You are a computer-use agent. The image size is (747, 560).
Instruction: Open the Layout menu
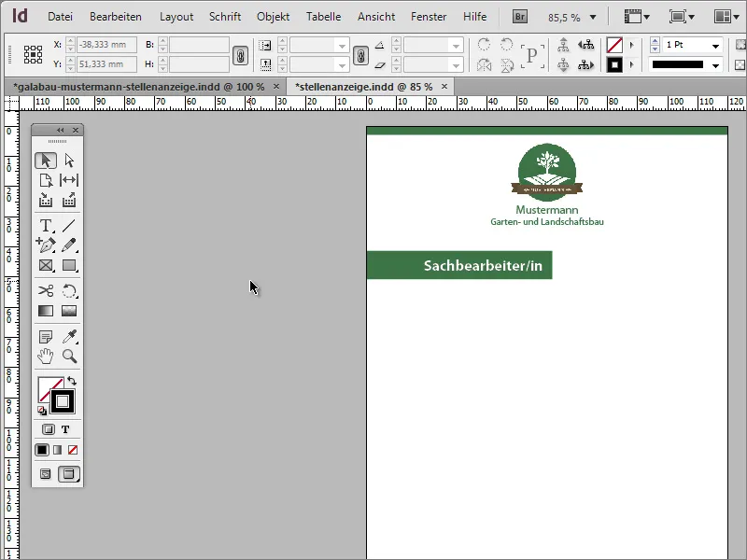coord(176,17)
